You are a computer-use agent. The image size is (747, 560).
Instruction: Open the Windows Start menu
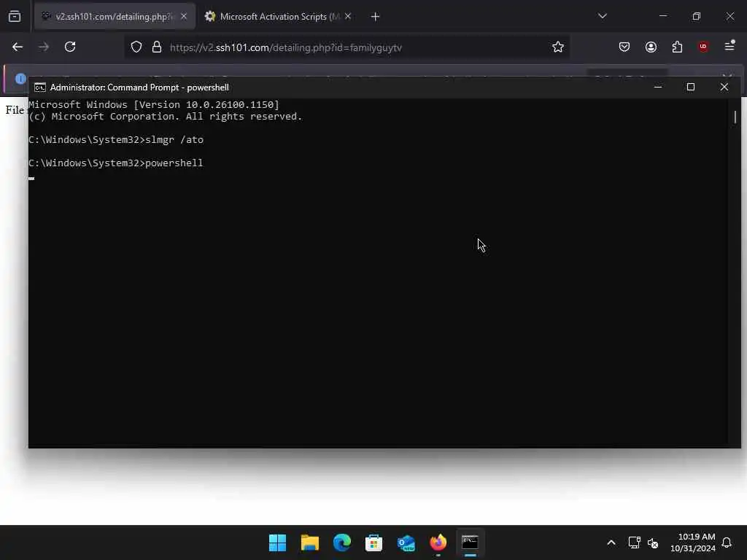(x=277, y=542)
